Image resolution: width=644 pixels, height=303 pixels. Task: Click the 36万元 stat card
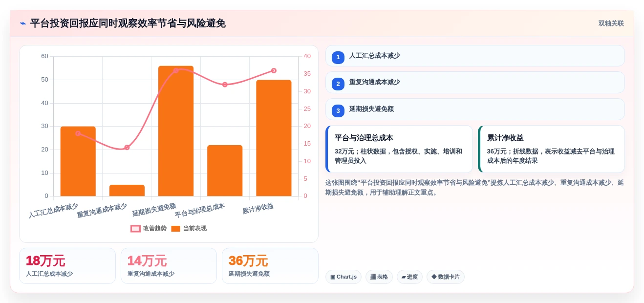(270, 266)
